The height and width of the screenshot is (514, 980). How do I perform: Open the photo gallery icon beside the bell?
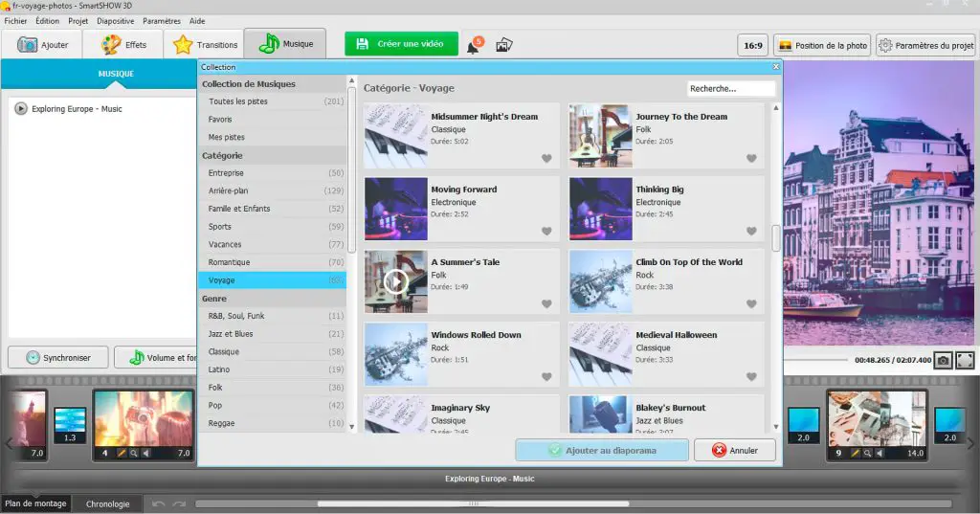[504, 45]
